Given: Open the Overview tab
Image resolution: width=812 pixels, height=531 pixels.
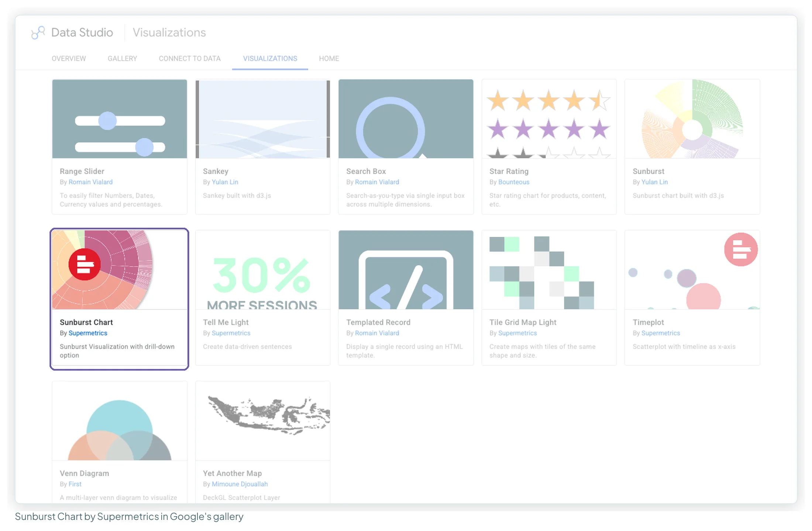Looking at the screenshot, I should (x=69, y=58).
